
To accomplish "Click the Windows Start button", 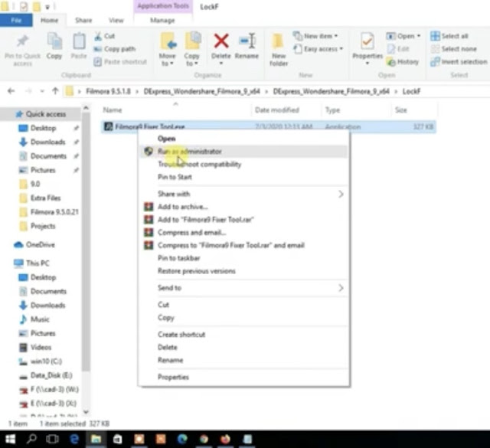I will (x=10, y=440).
